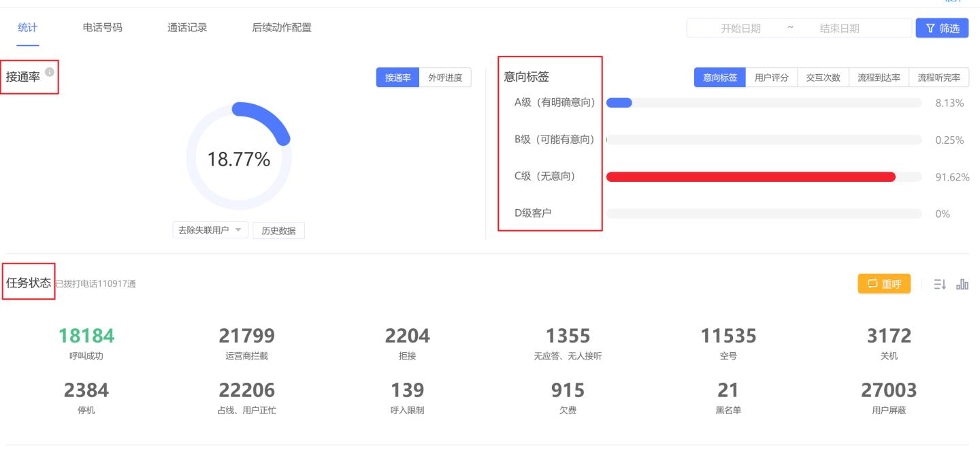Click the red C级 (无意向) progress bar
Screen dimensions: 980x459
click(749, 176)
